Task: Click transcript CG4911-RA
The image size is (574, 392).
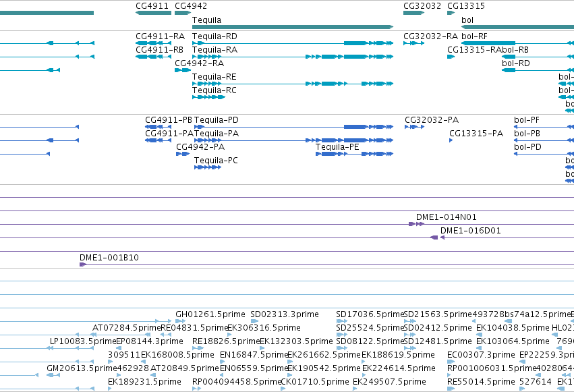Action: coord(153,43)
